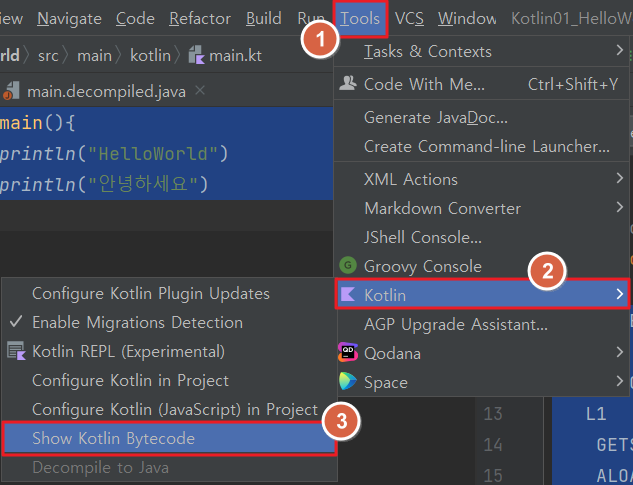Image resolution: width=633 pixels, height=485 pixels.
Task: Open the Refactor menu
Action: click(200, 19)
